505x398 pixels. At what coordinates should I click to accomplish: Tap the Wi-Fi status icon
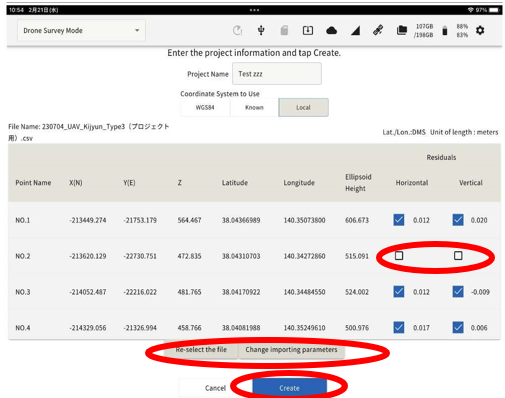tap(471, 10)
